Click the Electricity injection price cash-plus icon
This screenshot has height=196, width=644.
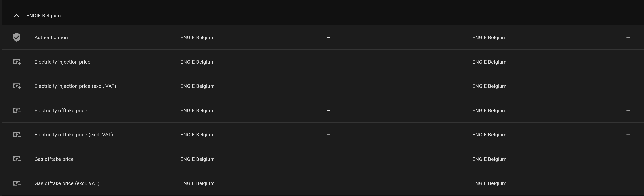pos(17,62)
